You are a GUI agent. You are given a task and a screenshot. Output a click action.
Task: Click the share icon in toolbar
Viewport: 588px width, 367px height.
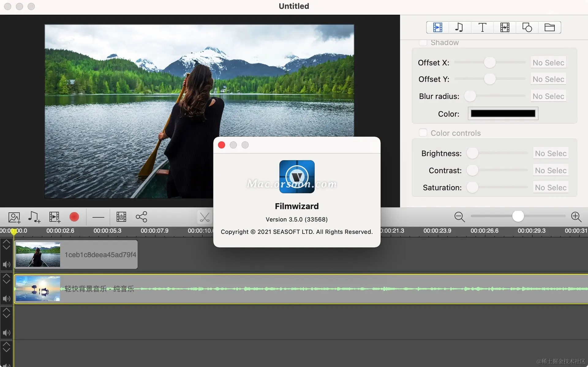(x=141, y=217)
